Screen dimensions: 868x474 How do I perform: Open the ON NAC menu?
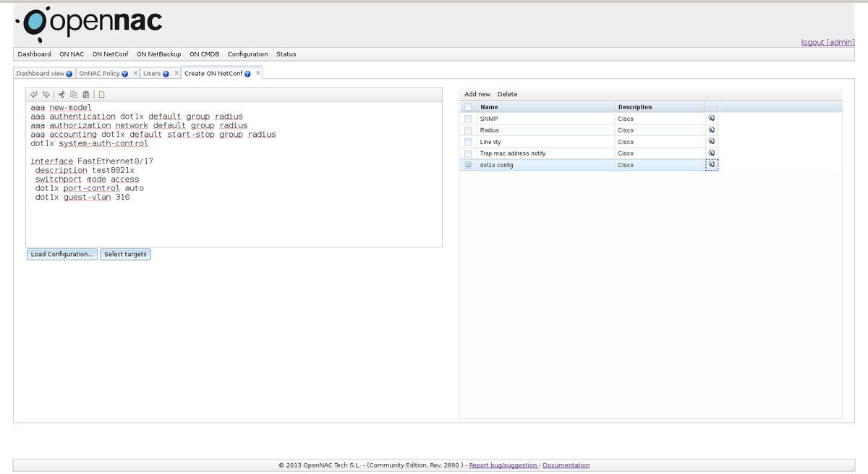(x=72, y=54)
